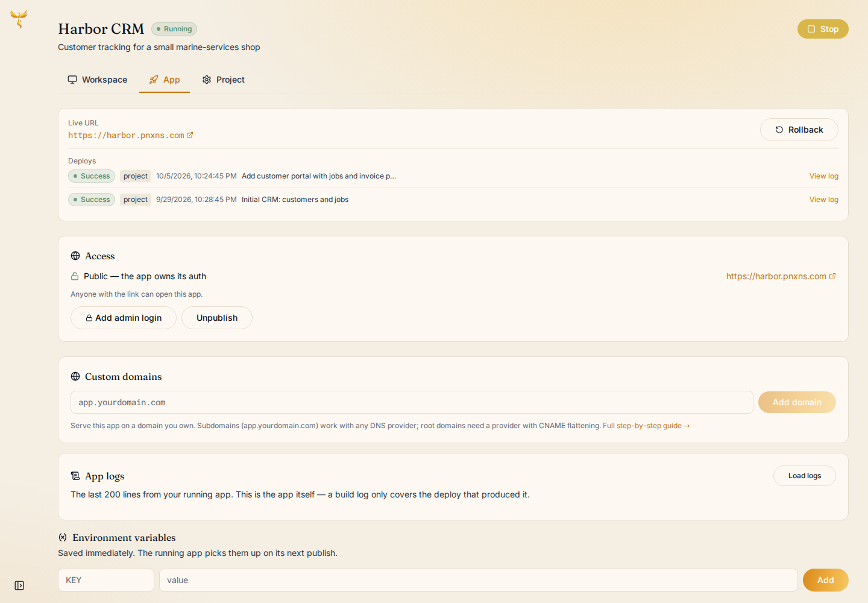
Task: Click the App logs scroll icon
Action: [x=75, y=476]
